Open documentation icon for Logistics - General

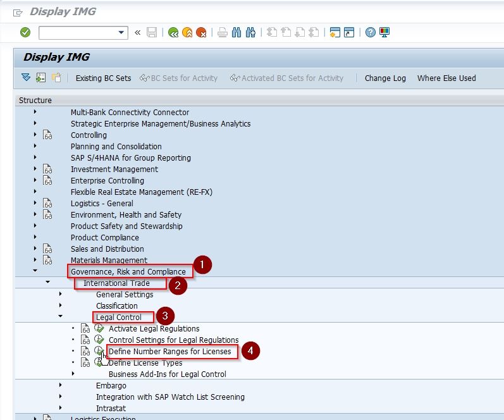point(47,203)
